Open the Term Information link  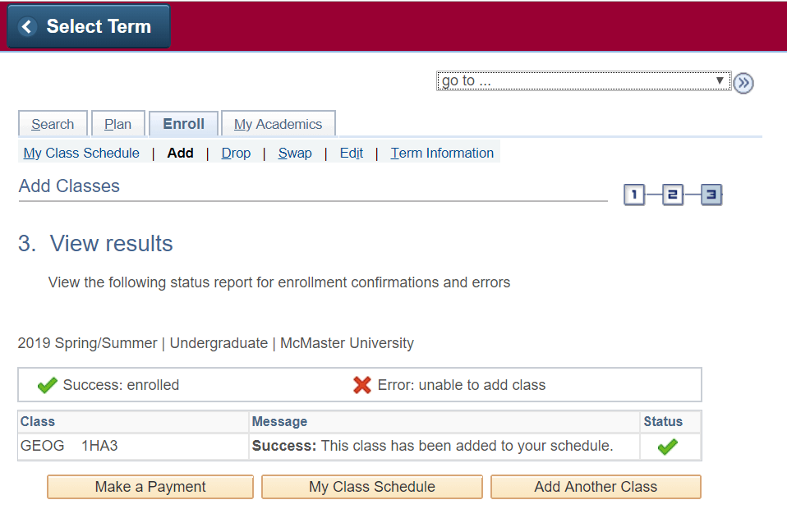click(442, 153)
